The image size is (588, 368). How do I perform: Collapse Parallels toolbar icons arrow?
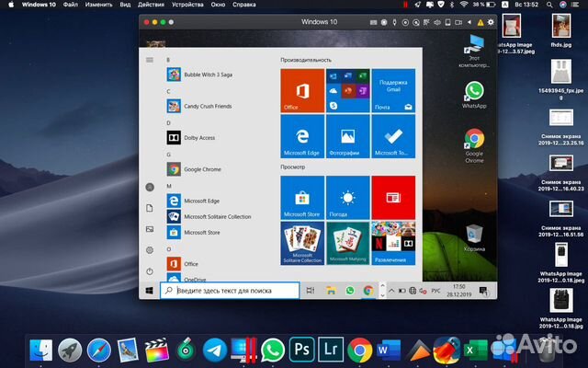click(x=469, y=22)
